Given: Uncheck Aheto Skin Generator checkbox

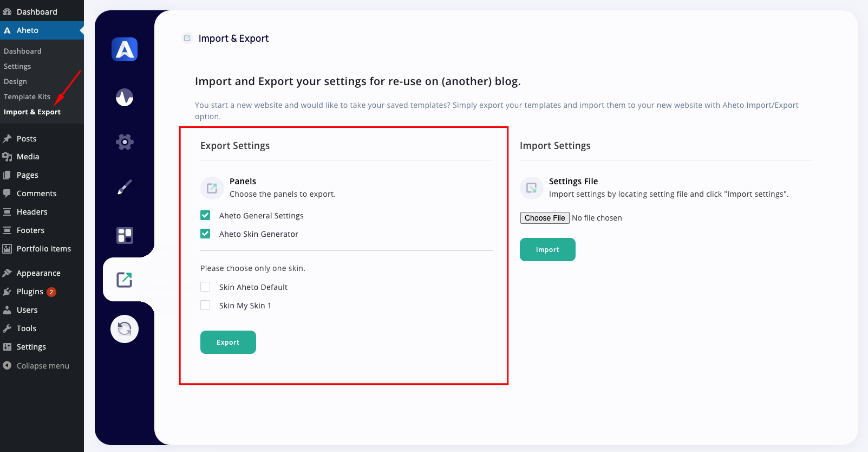Looking at the screenshot, I should (205, 234).
